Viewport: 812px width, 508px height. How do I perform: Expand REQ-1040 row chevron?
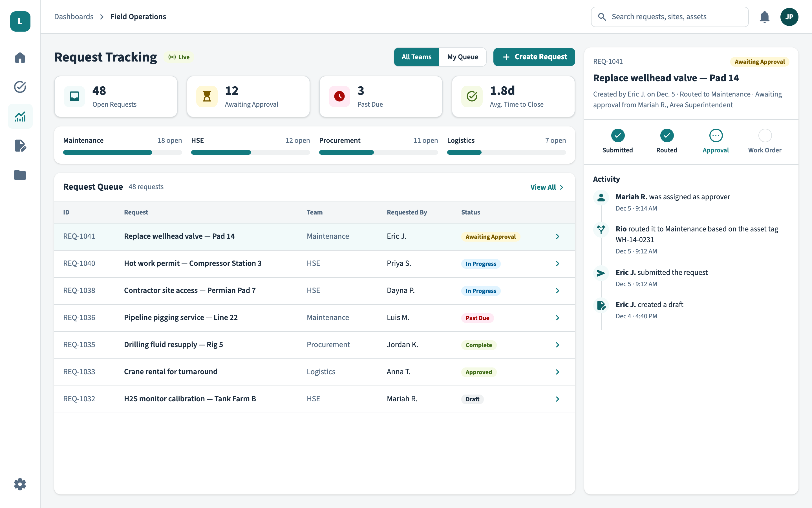pyautogui.click(x=557, y=264)
